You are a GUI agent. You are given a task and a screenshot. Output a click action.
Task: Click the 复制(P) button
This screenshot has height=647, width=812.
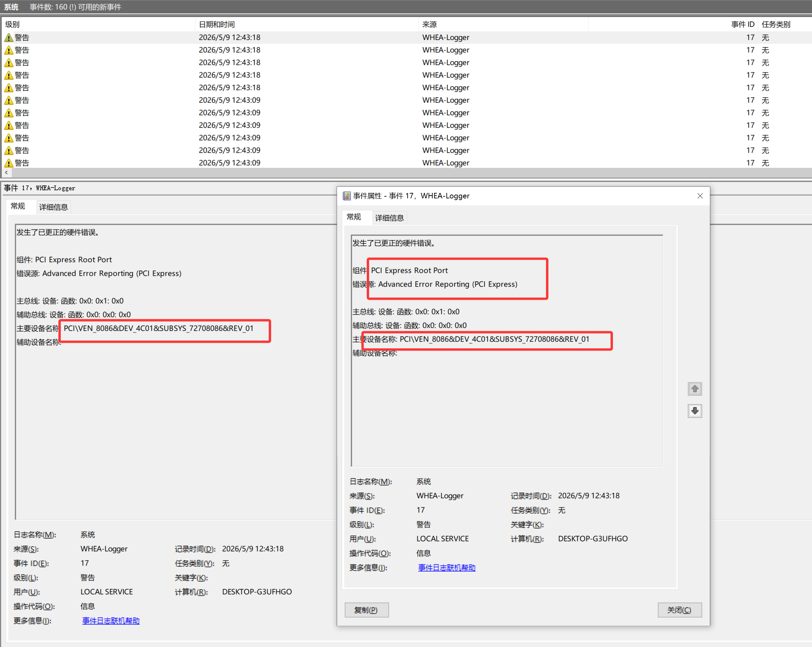[366, 610]
